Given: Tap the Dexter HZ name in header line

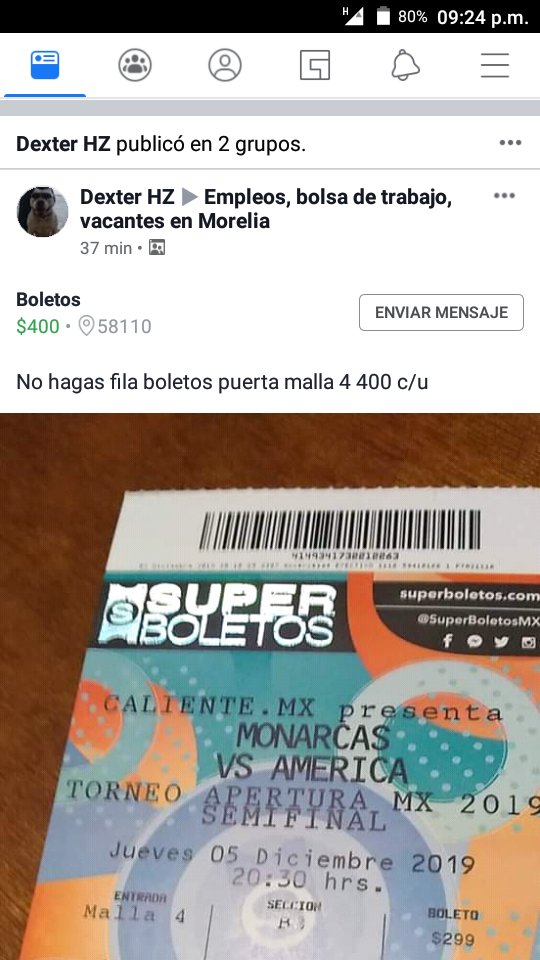Looking at the screenshot, I should coord(63,144).
